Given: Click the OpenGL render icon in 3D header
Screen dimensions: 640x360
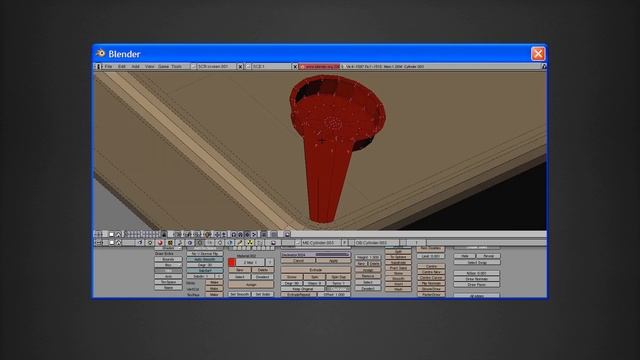Looking at the screenshot, I should (287, 234).
